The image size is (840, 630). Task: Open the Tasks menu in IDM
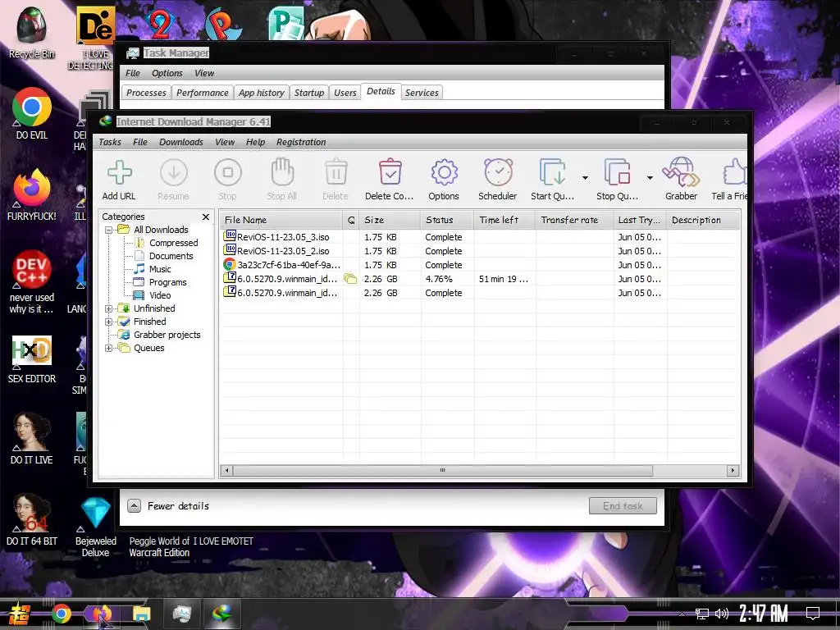(x=110, y=142)
